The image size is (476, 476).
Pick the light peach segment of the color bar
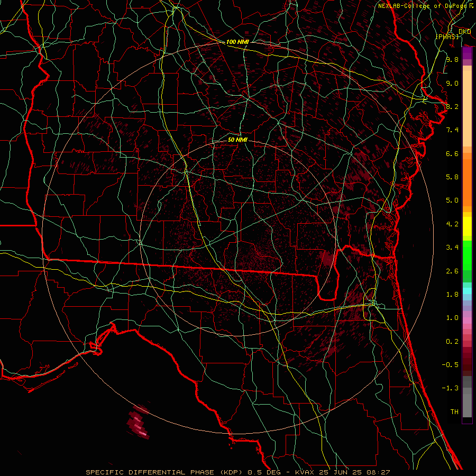(x=467, y=109)
